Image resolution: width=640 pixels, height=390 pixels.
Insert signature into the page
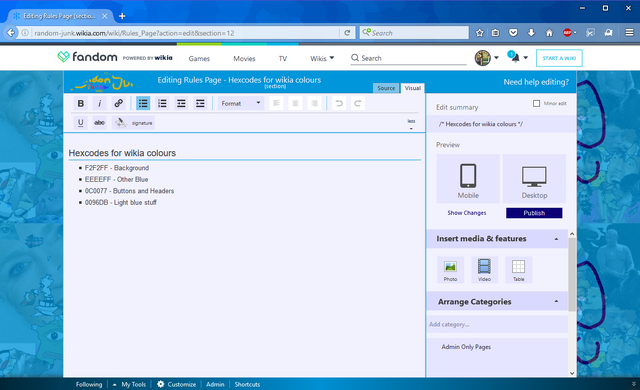pos(133,122)
